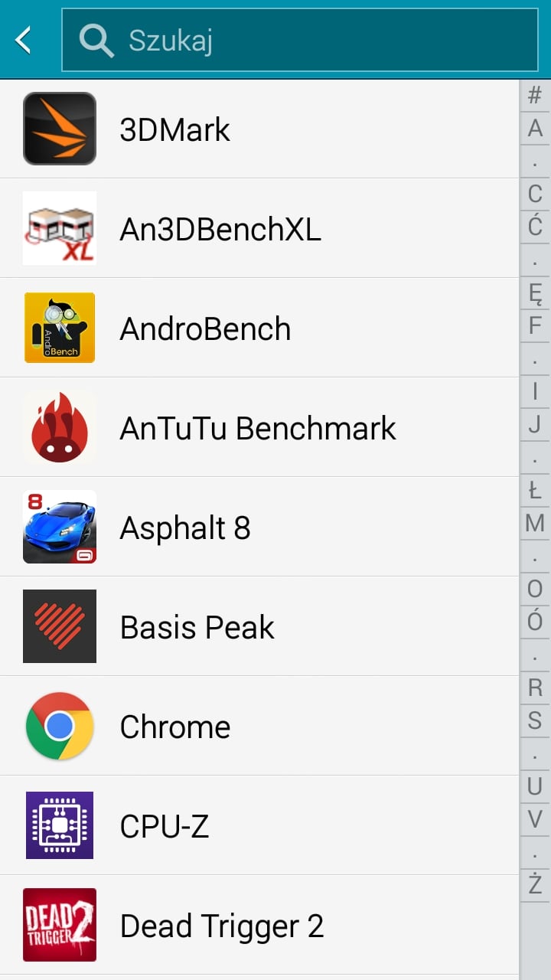551x980 pixels.
Task: Jump to letter S in index
Action: coord(535,720)
